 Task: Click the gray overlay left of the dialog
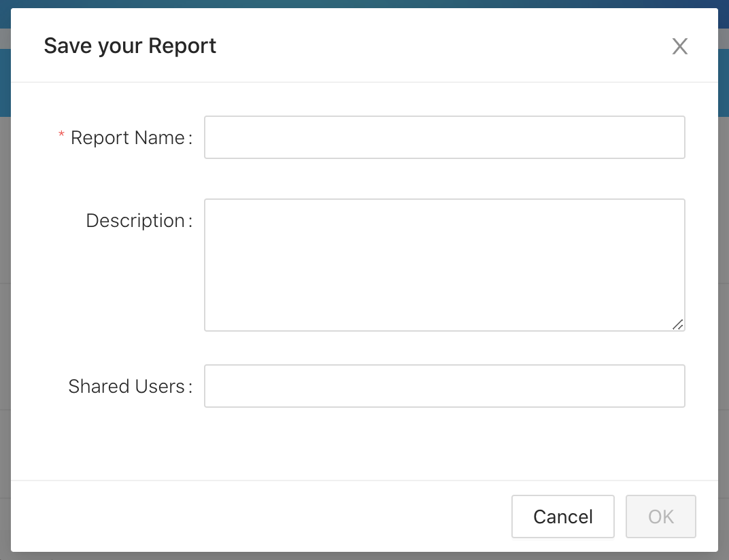point(5,272)
